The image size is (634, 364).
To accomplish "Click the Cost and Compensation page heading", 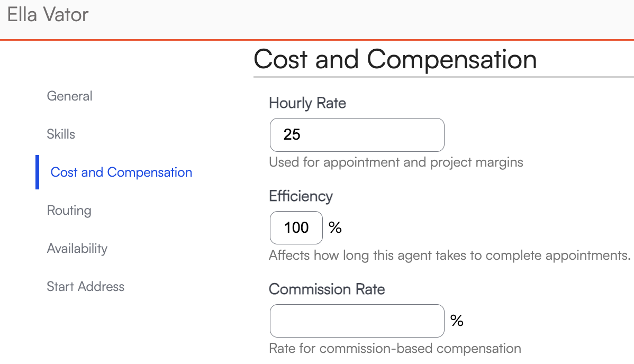I will click(395, 59).
